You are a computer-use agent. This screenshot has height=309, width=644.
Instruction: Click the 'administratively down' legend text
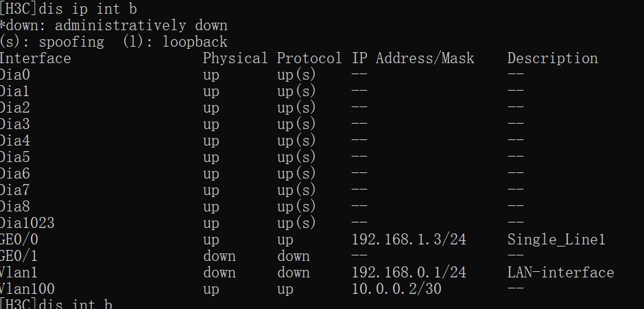coord(141,25)
